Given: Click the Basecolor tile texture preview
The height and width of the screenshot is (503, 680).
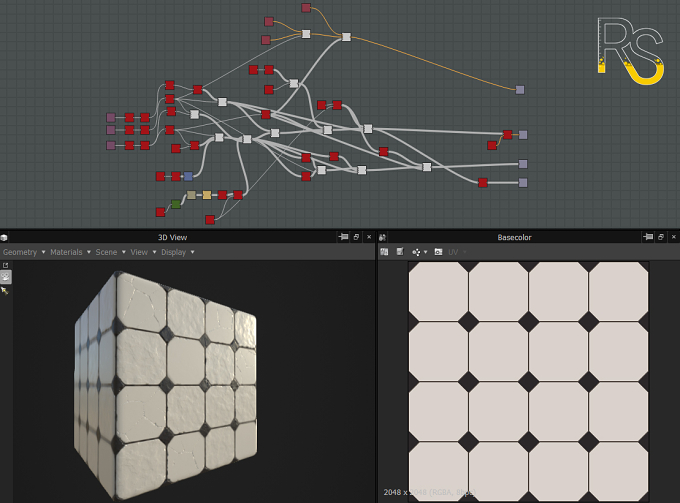Looking at the screenshot, I should (x=529, y=382).
